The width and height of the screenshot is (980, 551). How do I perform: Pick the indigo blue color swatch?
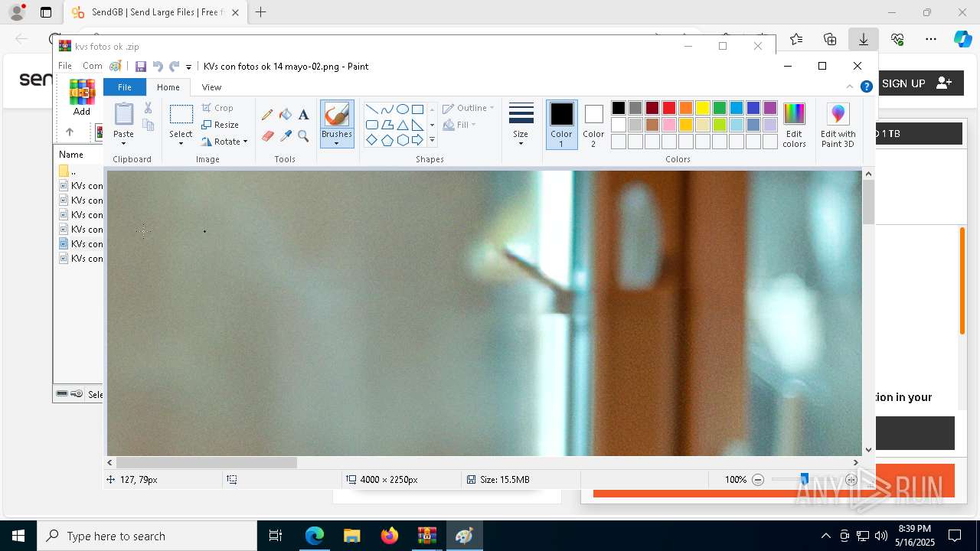[753, 108]
